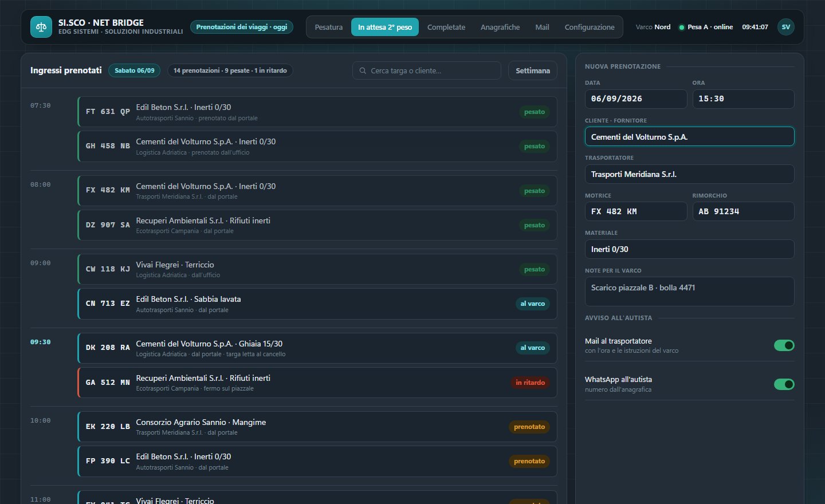Screen dimensions: 825x504
Task: Select the FT 631 QP booking row
Action: coord(317,112)
